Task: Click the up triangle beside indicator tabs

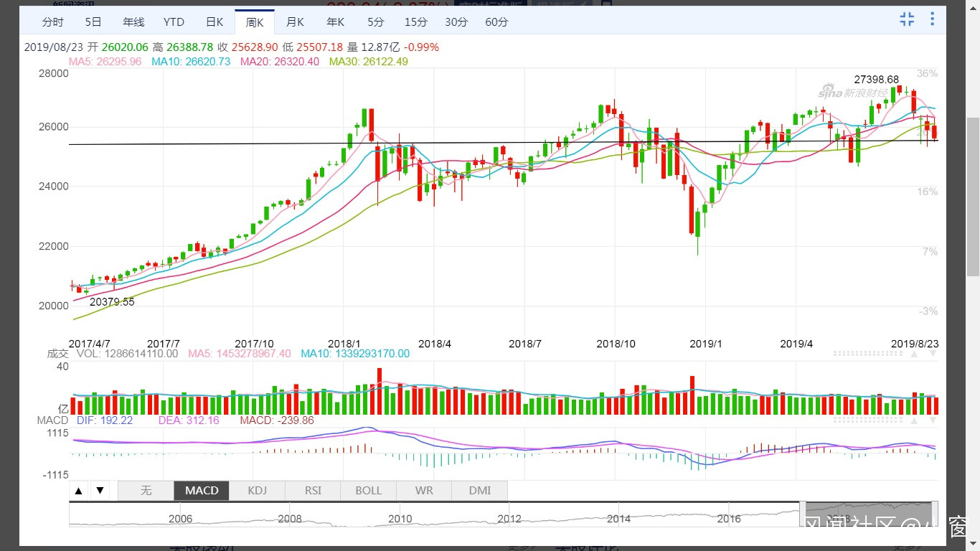Action: [80, 491]
